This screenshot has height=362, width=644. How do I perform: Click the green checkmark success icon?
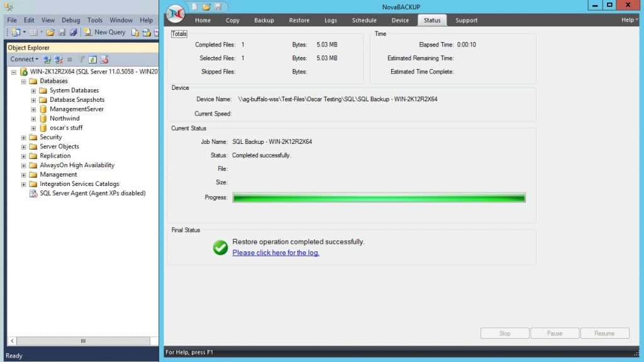click(220, 248)
